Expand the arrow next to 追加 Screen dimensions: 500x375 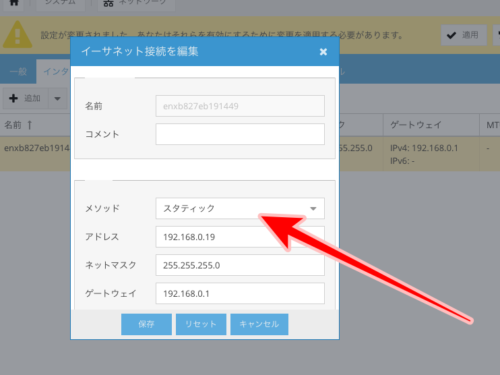(x=58, y=98)
